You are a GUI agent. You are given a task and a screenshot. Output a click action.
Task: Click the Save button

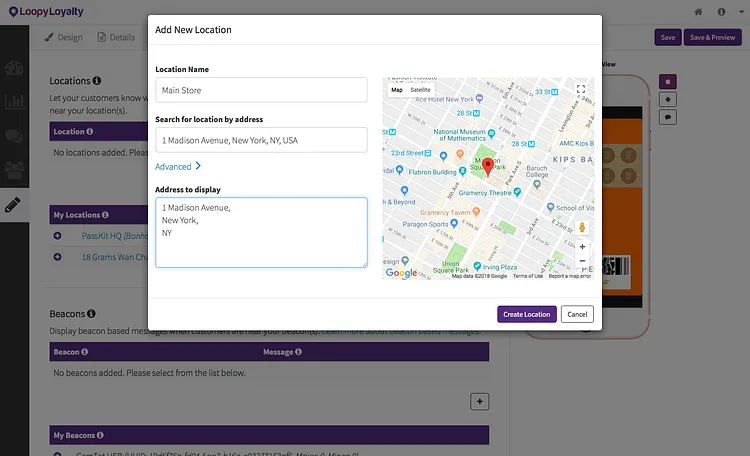(668, 37)
